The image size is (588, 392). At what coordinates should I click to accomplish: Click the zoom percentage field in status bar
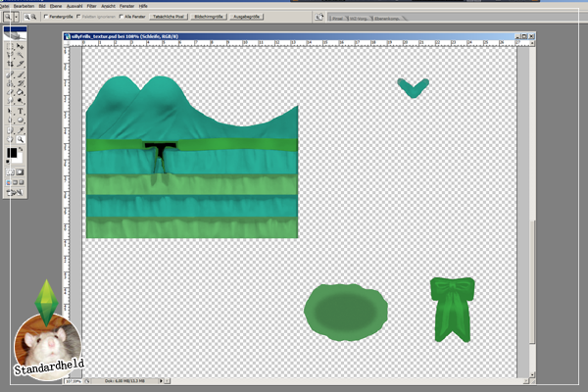(73, 381)
